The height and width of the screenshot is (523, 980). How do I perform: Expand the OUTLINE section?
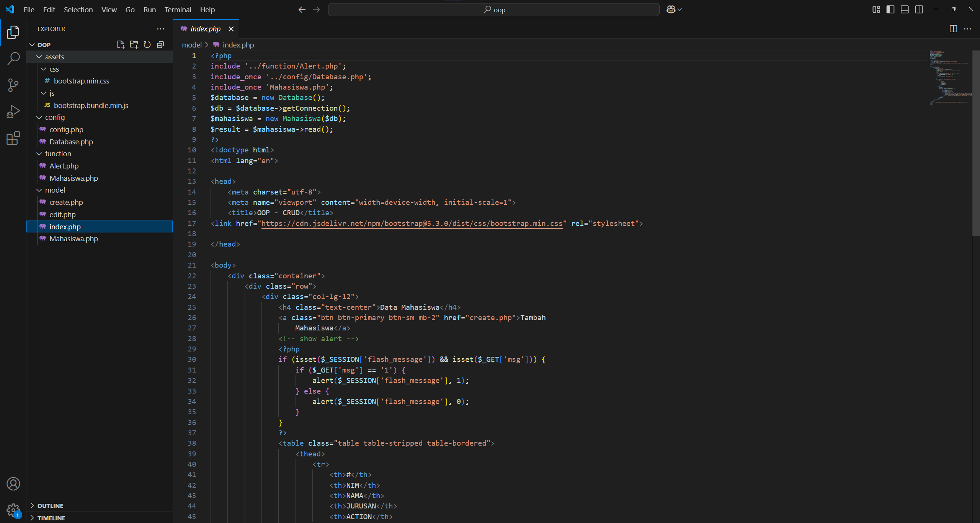(50, 506)
